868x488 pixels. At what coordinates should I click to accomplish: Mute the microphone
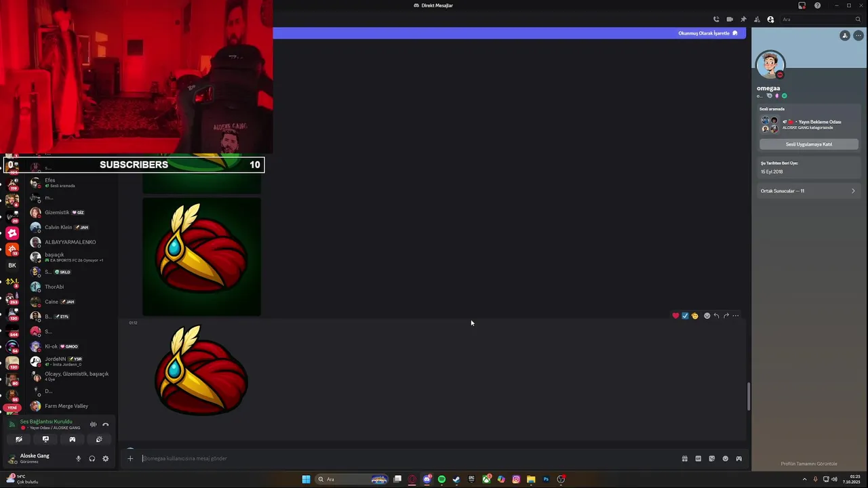78,459
